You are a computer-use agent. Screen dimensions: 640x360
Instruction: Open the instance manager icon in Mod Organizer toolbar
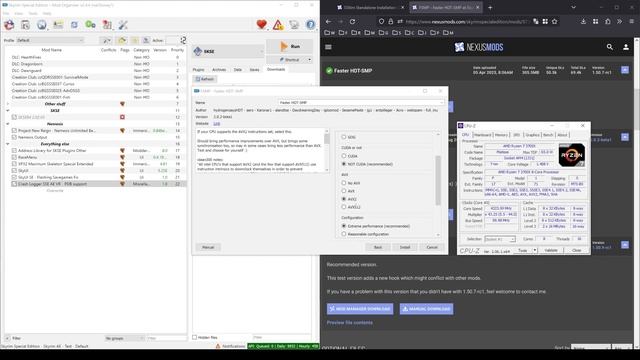pos(9,25)
